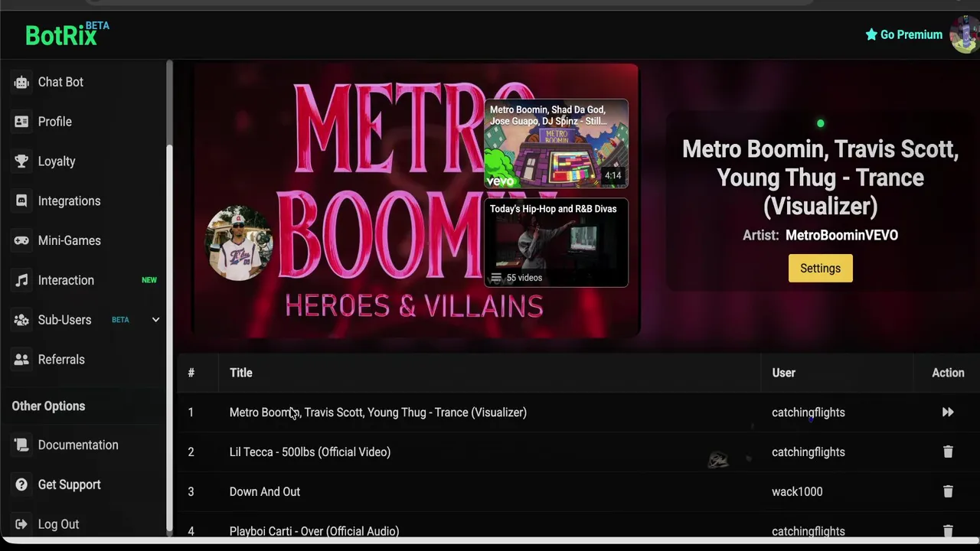Image resolution: width=980 pixels, height=551 pixels.
Task: Click catchingflights in the 500lbs row
Action: [808, 452]
